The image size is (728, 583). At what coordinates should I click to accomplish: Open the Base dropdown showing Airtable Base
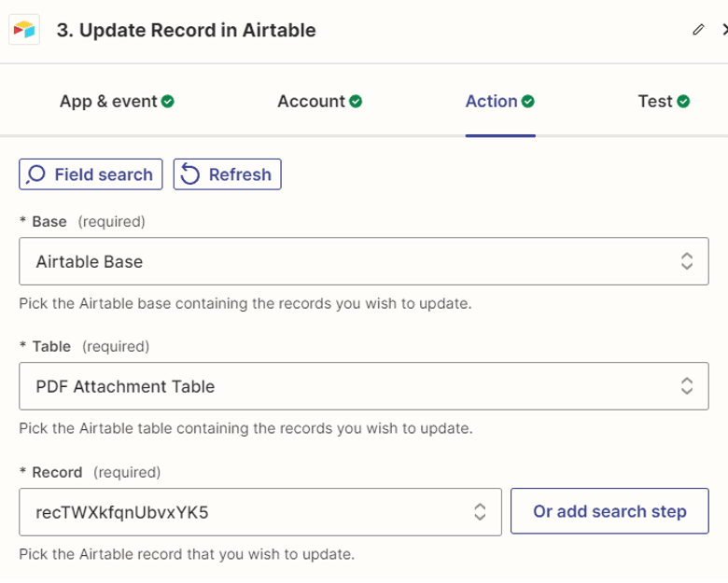364,261
